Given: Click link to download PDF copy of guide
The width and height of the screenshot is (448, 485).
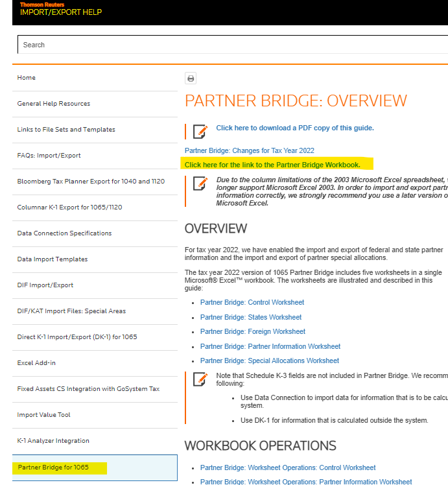Looking at the screenshot, I should click(x=295, y=128).
